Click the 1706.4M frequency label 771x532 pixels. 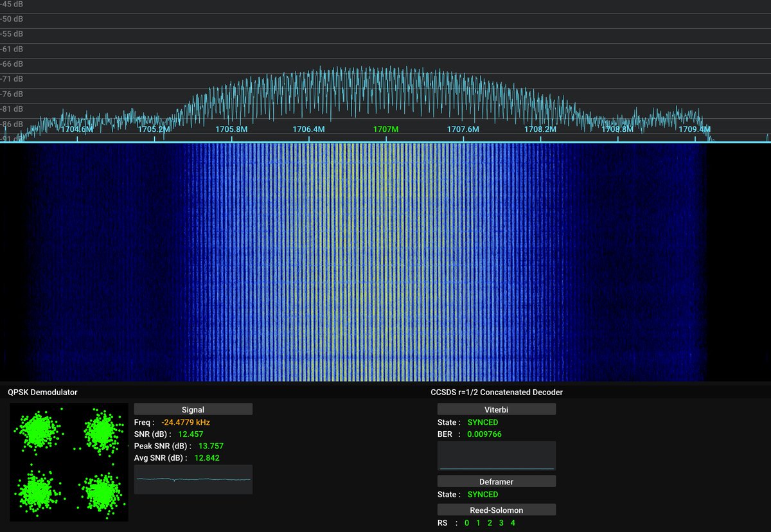308,129
